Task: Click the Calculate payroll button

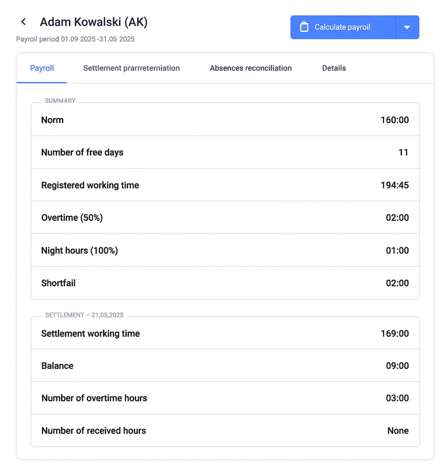Action: pos(343,27)
